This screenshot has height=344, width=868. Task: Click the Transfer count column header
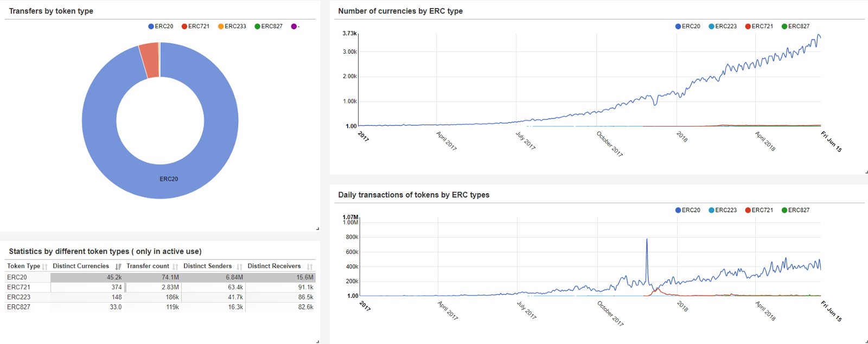pos(148,266)
